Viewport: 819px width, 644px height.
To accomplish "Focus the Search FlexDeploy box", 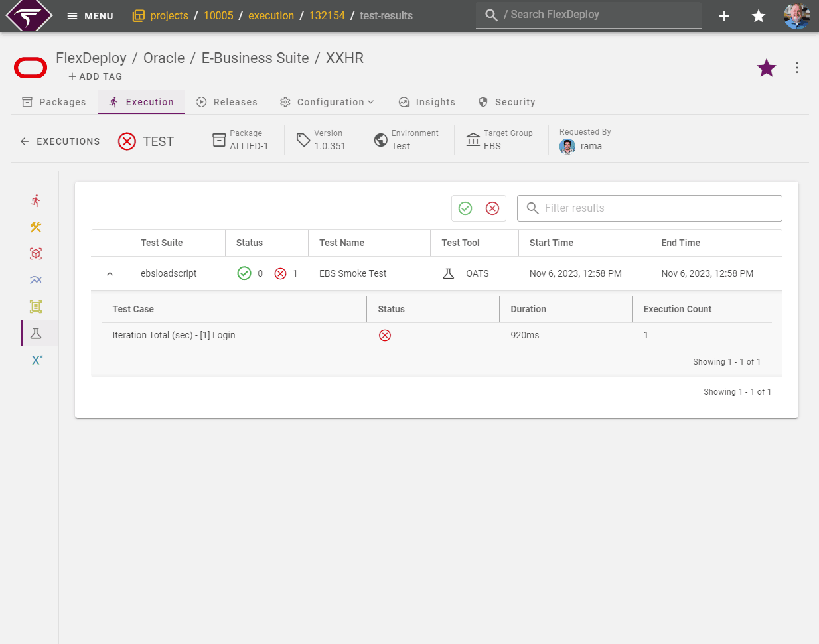I will (x=589, y=15).
